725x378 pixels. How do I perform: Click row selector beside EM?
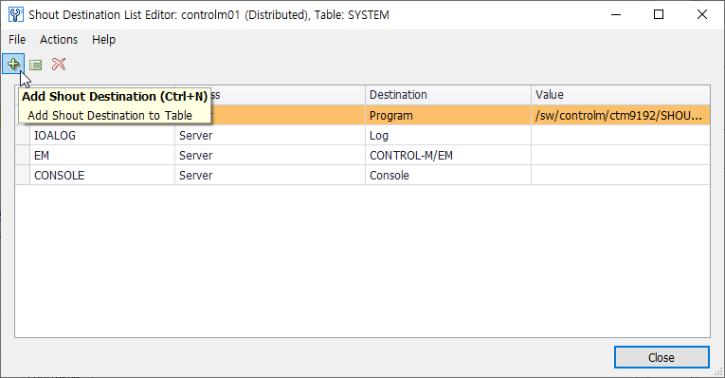[23, 155]
